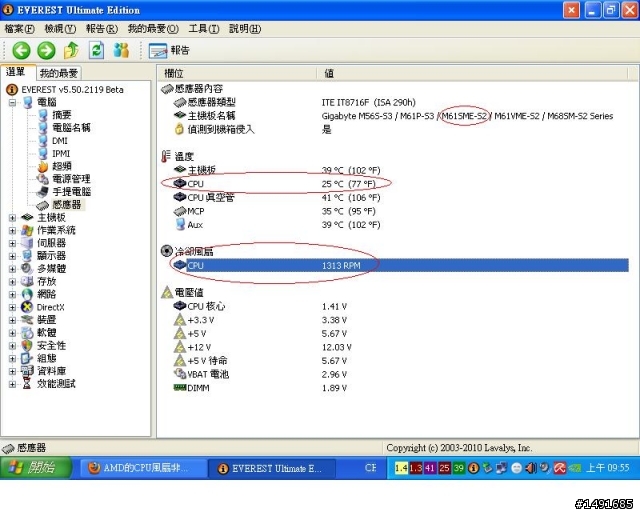Switch to the 我的最愛 tab

pyautogui.click(x=59, y=73)
